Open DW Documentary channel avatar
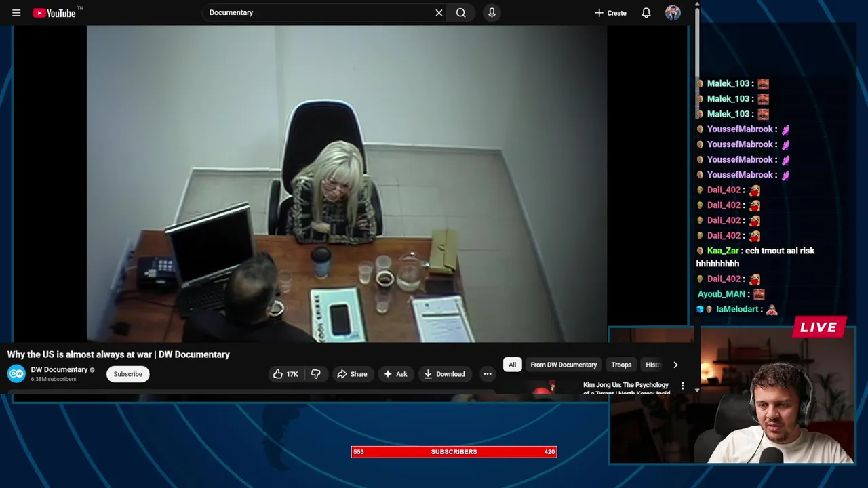 (16, 373)
